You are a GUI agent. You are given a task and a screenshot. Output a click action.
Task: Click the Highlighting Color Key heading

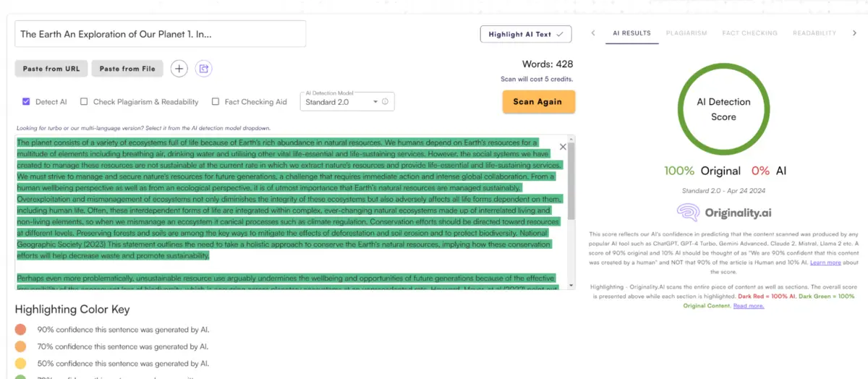point(72,310)
